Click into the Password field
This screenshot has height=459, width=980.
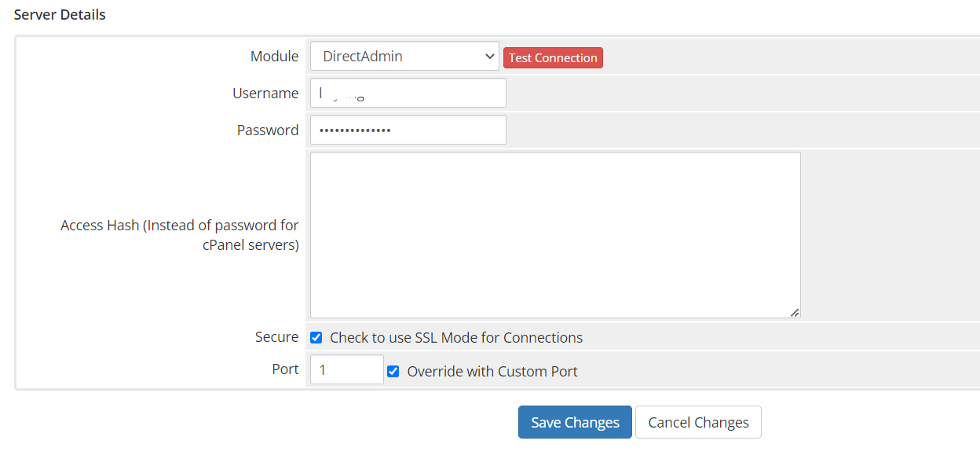(408, 130)
